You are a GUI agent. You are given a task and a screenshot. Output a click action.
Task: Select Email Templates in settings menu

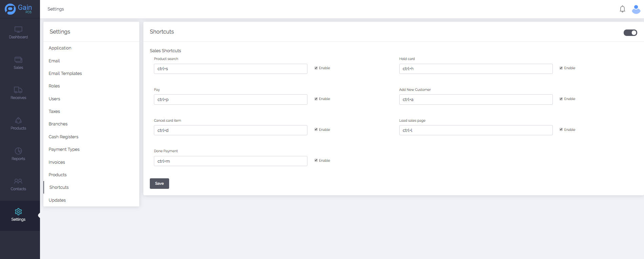[65, 74]
